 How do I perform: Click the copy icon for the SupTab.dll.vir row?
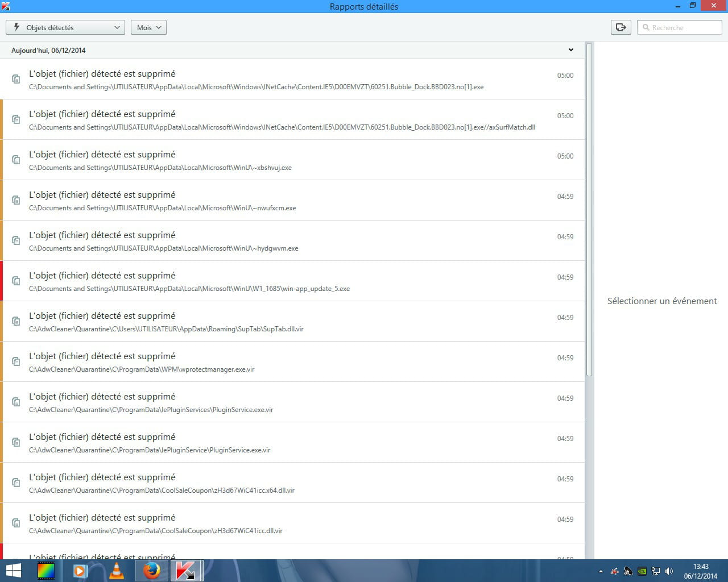coord(16,321)
